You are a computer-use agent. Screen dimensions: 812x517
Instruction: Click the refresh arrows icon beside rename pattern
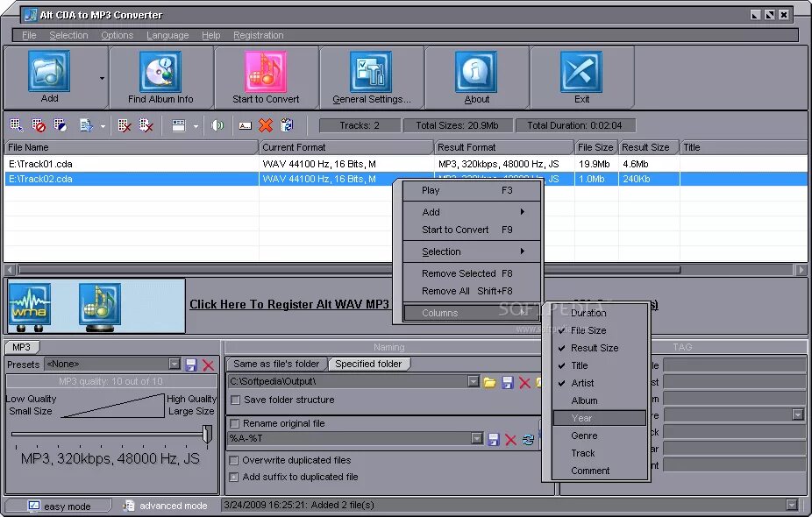tap(528, 439)
